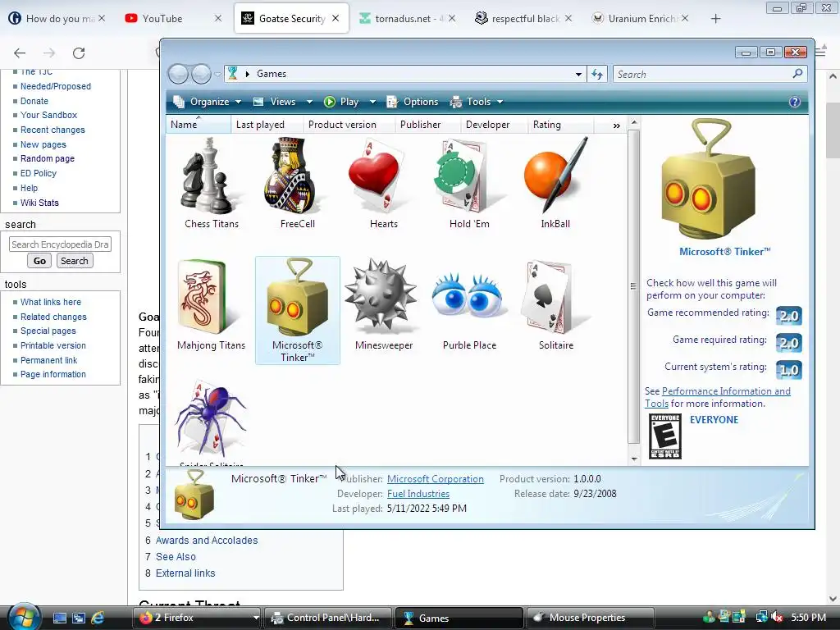840x630 pixels.
Task: Click the large Tinker robot preview image
Action: click(x=710, y=180)
